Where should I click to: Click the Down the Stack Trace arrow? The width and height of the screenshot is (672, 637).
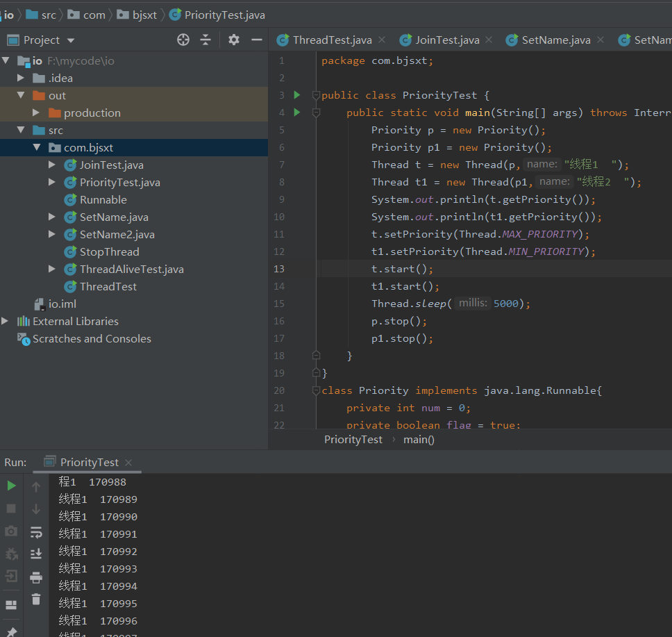tap(36, 509)
